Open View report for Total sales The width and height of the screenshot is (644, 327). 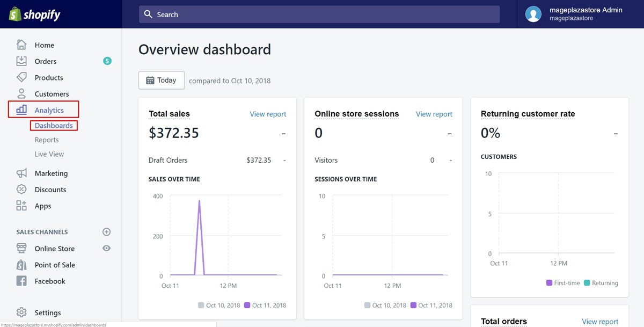(268, 114)
